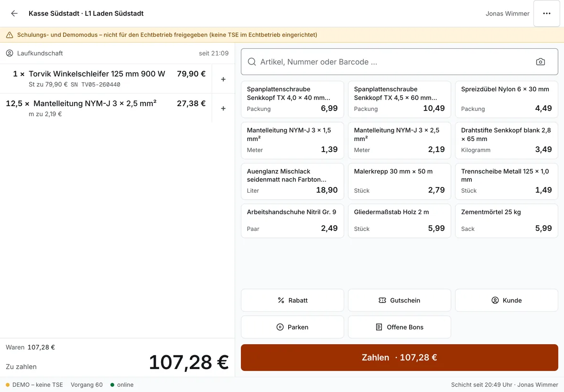Click the Laufkundschaft customer icon
The image size is (564, 392).
click(x=10, y=53)
